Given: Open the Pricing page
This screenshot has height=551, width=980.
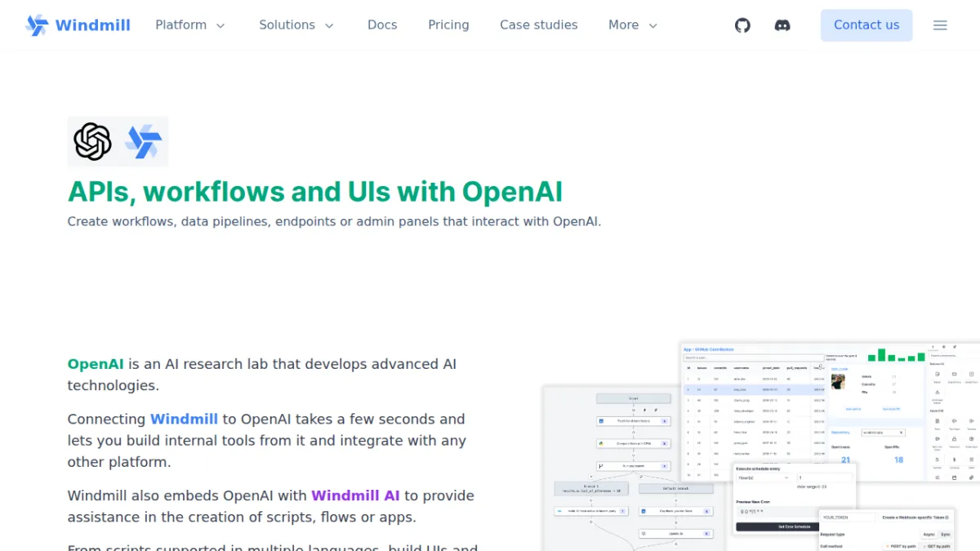Looking at the screenshot, I should [448, 25].
